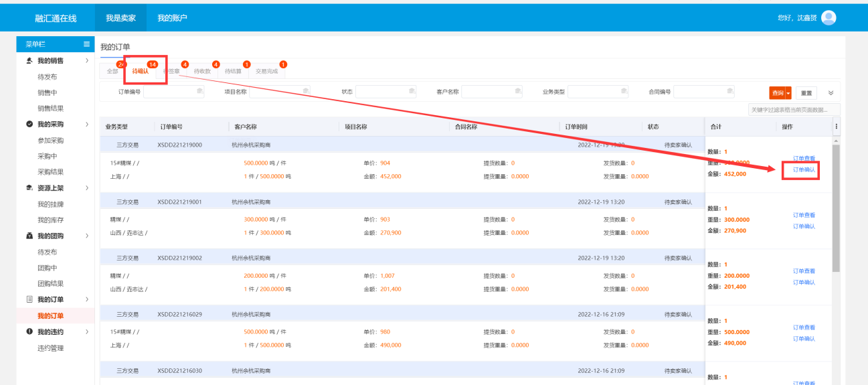Viewport: 868px width, 385px height.
Task: Select the 待签章 orders tab
Action: pyautogui.click(x=172, y=71)
